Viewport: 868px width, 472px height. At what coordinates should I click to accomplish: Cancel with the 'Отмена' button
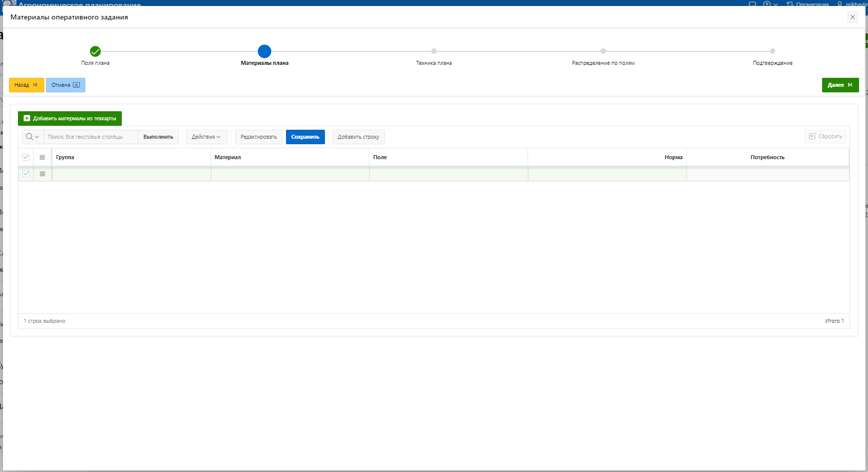(x=65, y=85)
